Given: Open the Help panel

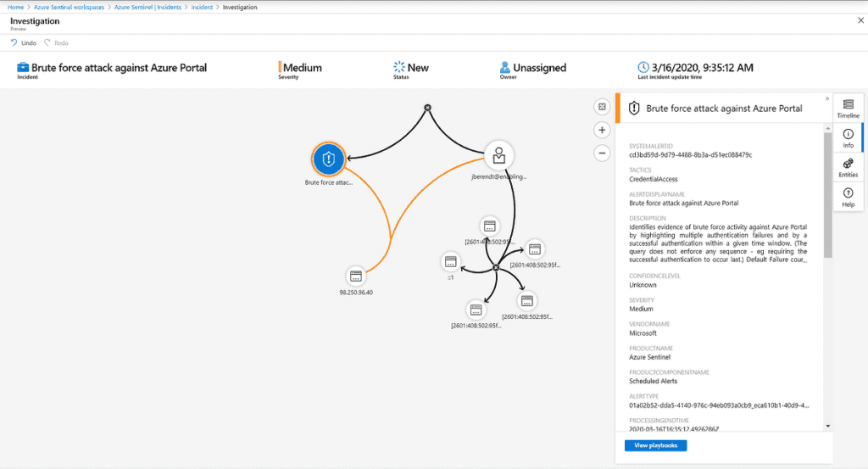Looking at the screenshot, I should point(848,197).
